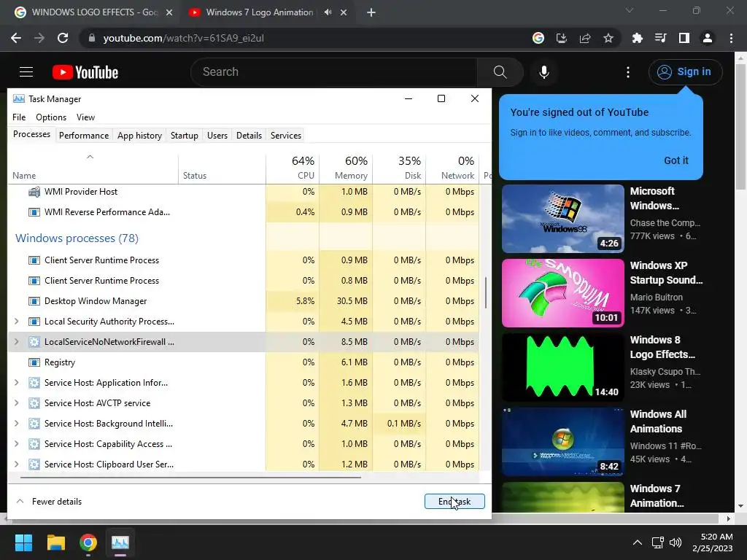Click the Chrome taskbar icon

click(88, 542)
